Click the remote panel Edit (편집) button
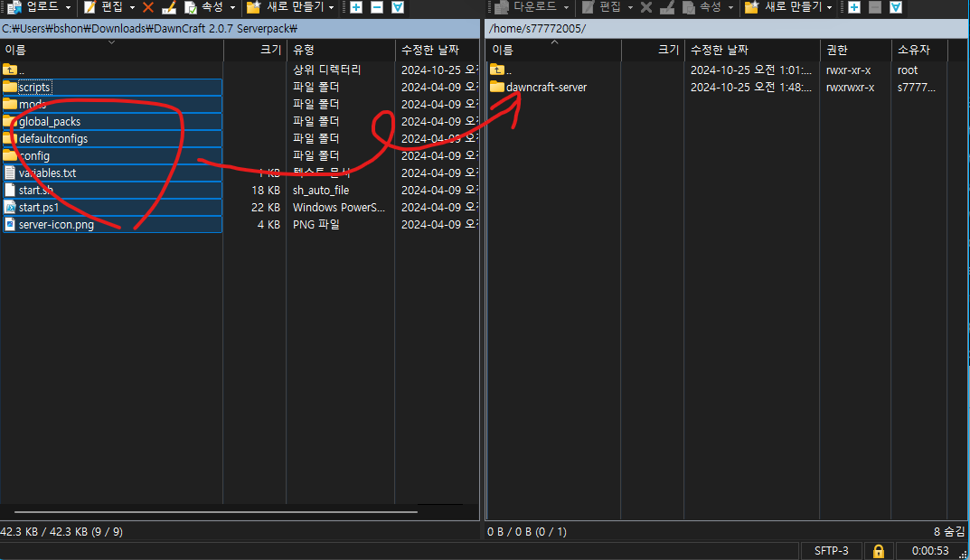970x560 pixels. click(602, 7)
